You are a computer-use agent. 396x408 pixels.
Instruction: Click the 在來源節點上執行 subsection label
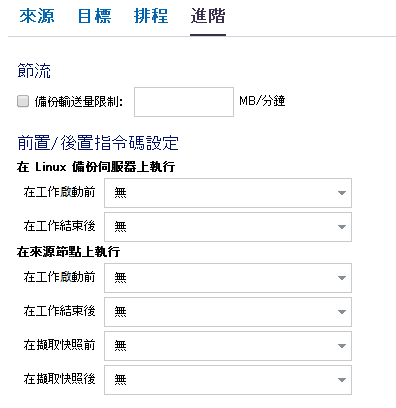pyautogui.click(x=69, y=252)
